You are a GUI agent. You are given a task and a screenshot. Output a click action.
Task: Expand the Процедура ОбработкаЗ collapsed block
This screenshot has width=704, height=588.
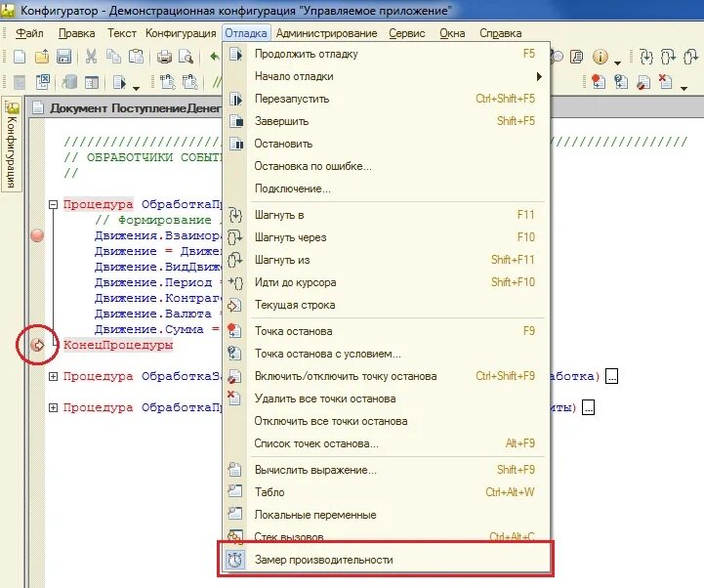pyautogui.click(x=53, y=376)
